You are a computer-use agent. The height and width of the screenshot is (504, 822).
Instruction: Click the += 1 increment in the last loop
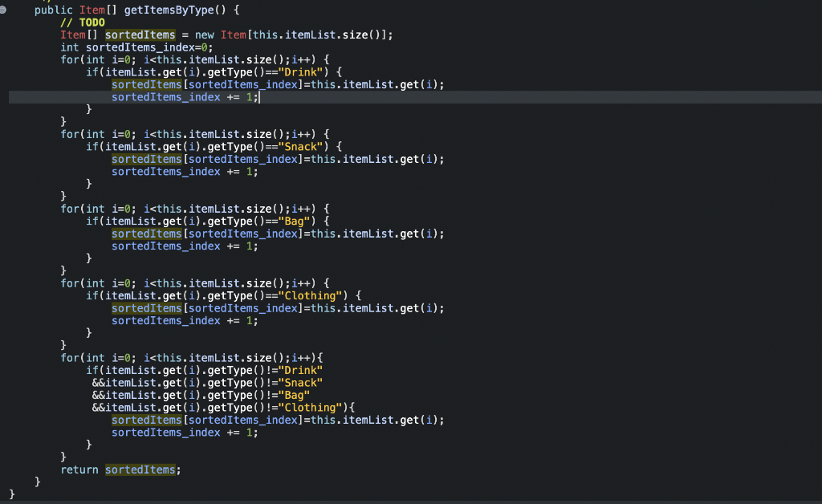pos(241,432)
